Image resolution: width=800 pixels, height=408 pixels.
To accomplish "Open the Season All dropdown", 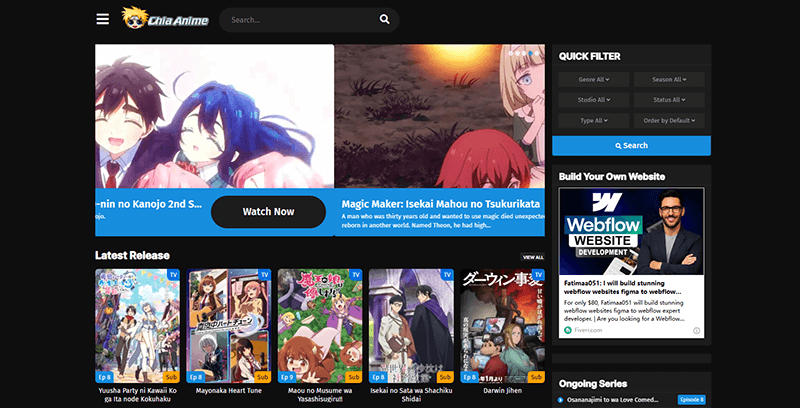I will point(669,79).
